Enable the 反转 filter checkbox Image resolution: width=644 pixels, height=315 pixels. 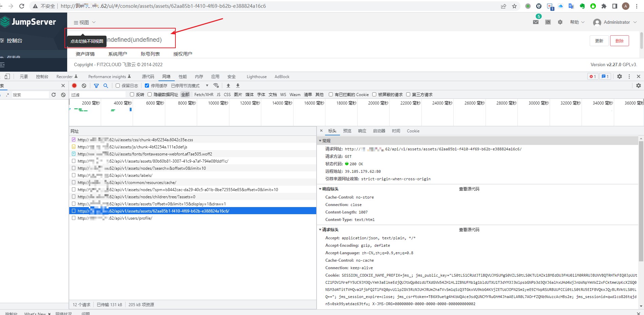point(132,94)
